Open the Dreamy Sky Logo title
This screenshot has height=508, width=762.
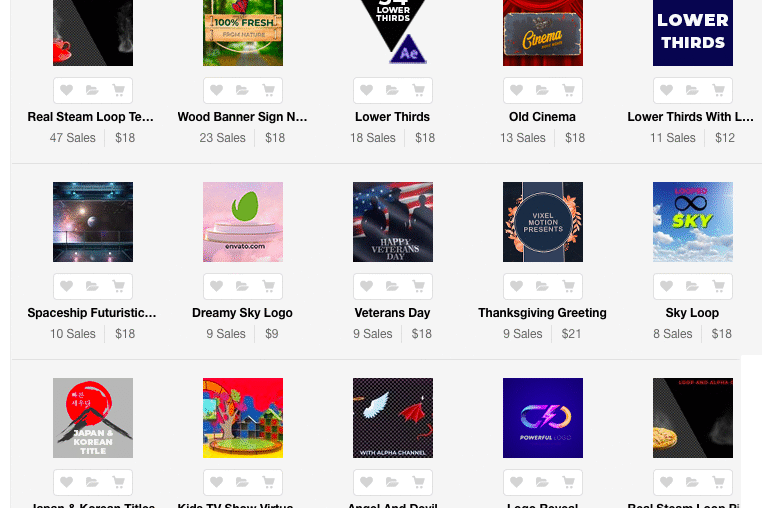[242, 313]
